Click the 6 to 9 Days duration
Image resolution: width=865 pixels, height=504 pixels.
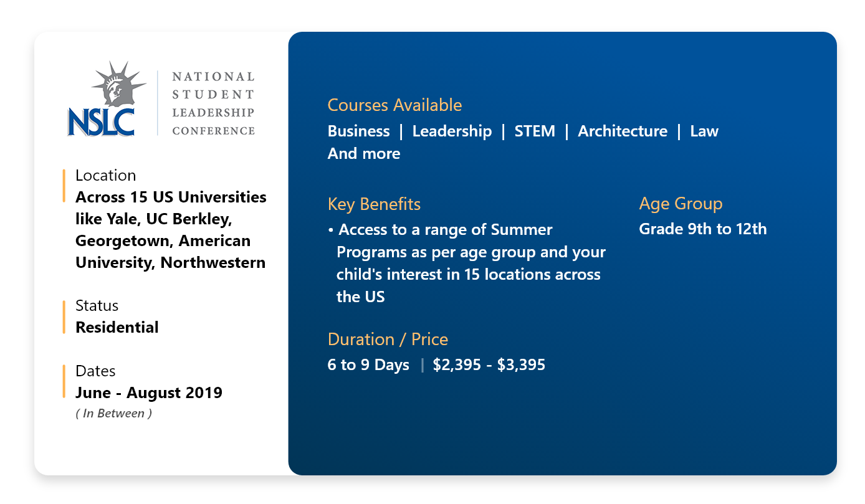[368, 365]
